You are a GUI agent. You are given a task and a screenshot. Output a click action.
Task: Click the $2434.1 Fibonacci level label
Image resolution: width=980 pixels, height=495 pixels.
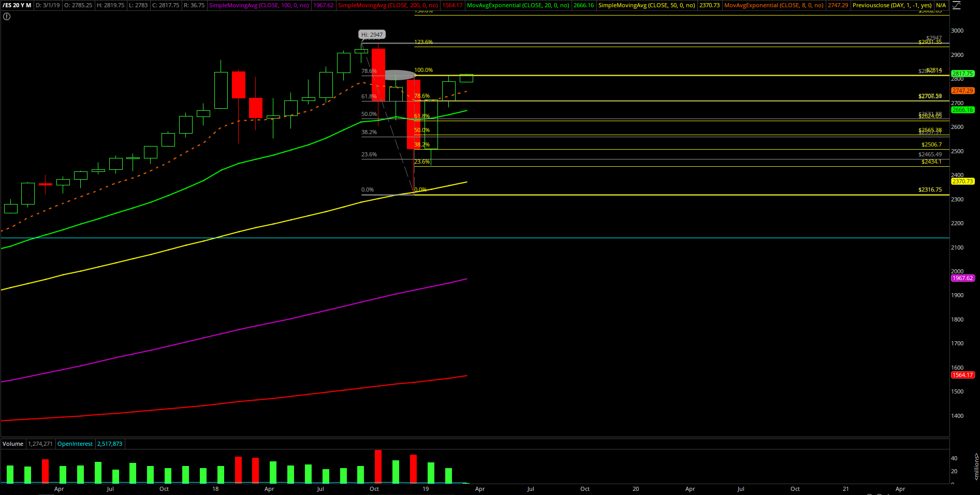click(x=931, y=162)
